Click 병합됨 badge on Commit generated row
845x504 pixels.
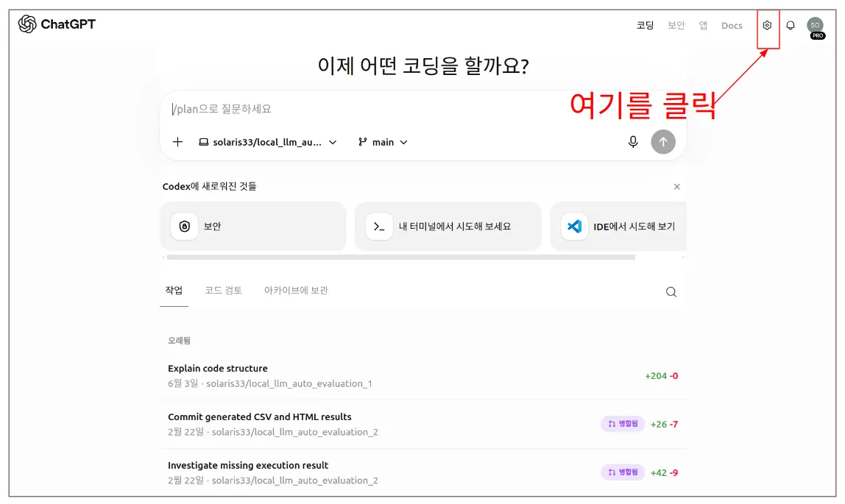(623, 424)
